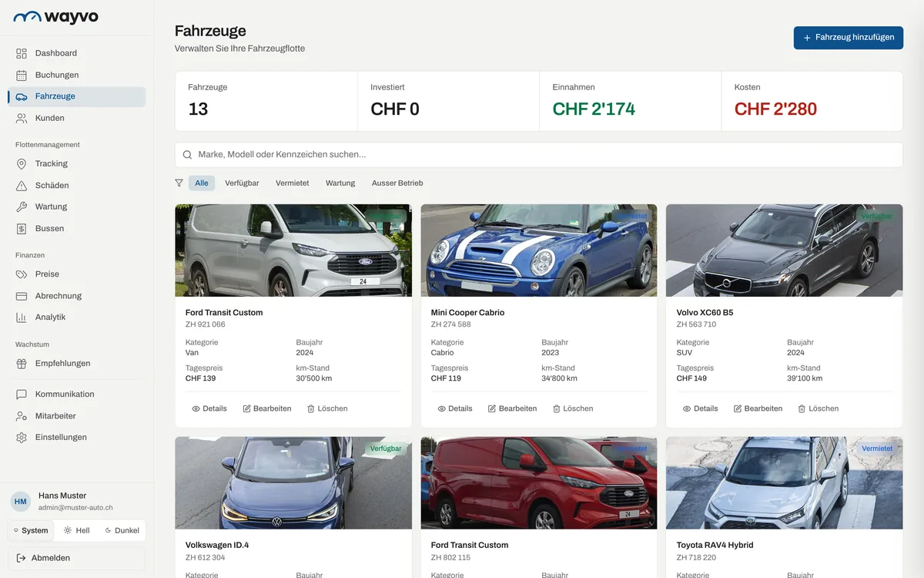924x578 pixels.
Task: Click the Investiert CHF 0 value
Action: pos(395,109)
